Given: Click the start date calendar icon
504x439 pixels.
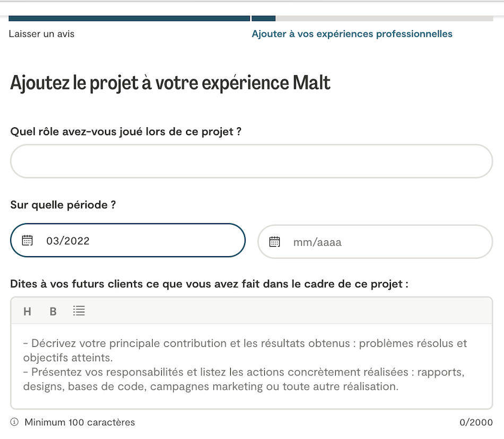Looking at the screenshot, I should (x=27, y=241).
